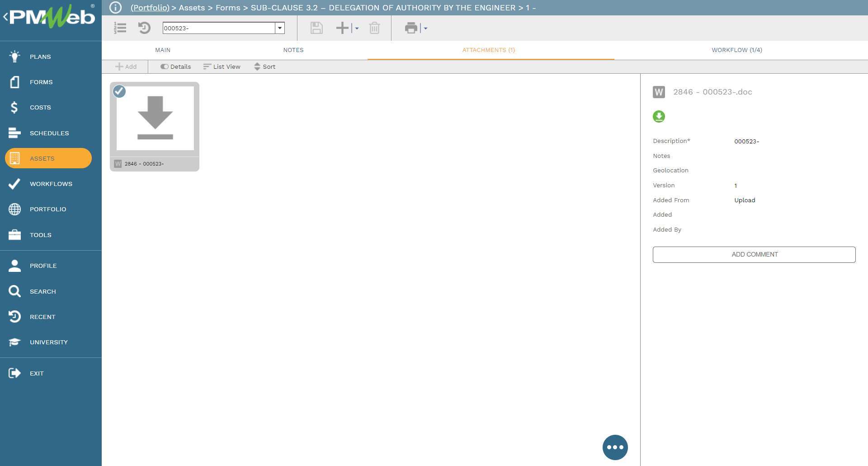Click the Description value 000523-
The width and height of the screenshot is (868, 466).
[x=746, y=141]
